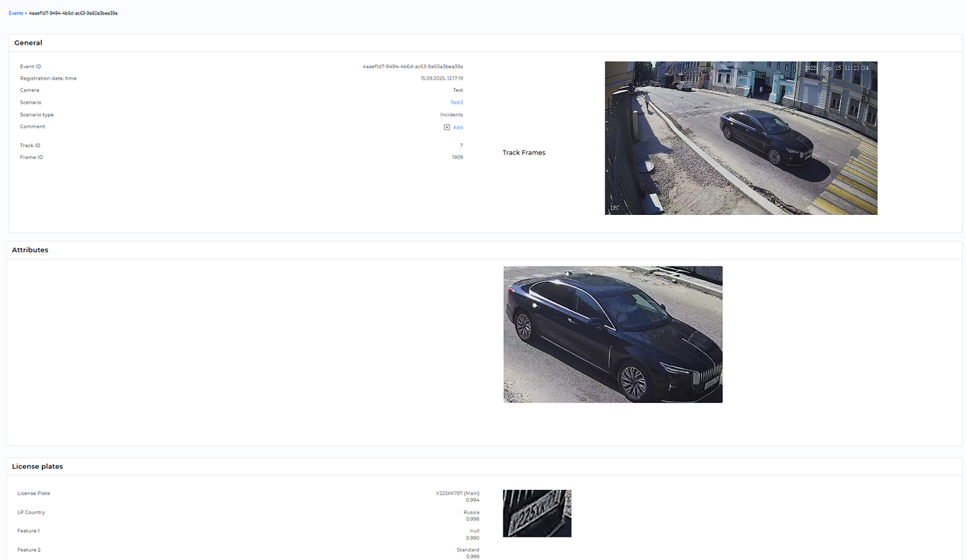This screenshot has height=560, width=966.
Task: Click the License plates section header
Action: [37, 467]
